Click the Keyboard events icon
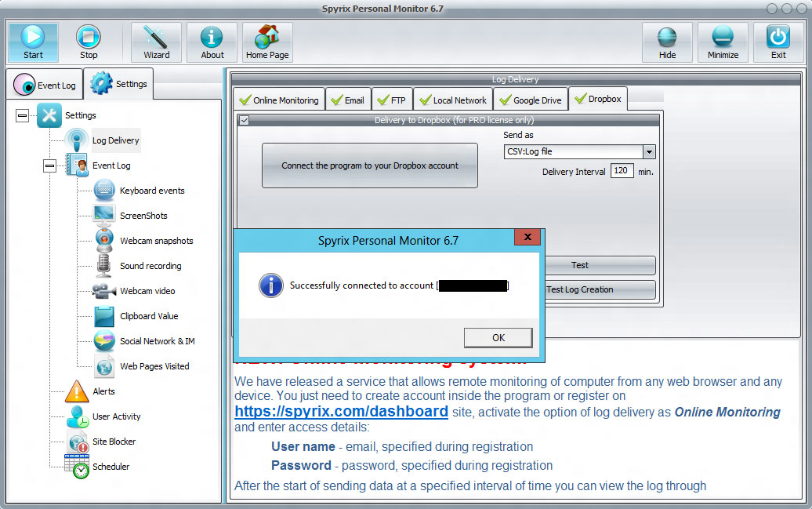The width and height of the screenshot is (812, 509). tap(104, 191)
